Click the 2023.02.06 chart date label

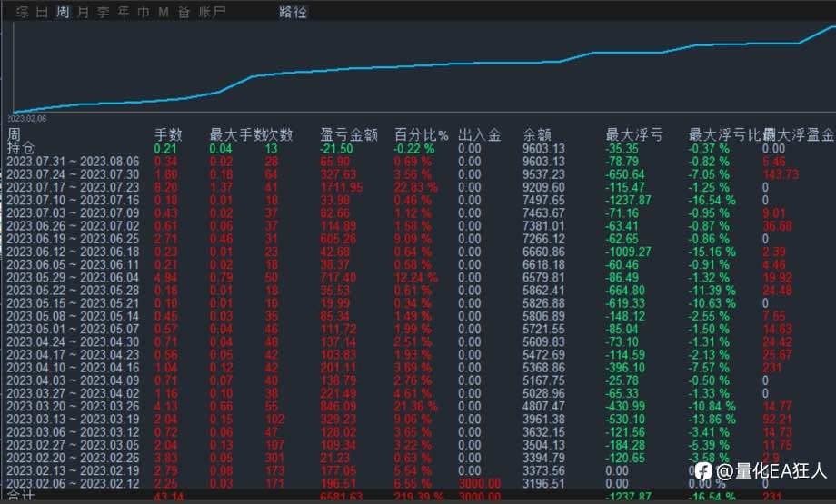click(27, 118)
